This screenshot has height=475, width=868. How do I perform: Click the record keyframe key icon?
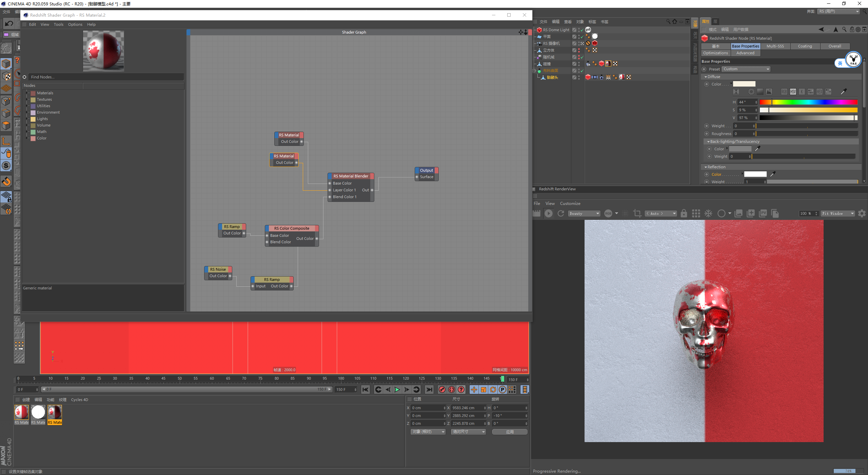pos(442,389)
